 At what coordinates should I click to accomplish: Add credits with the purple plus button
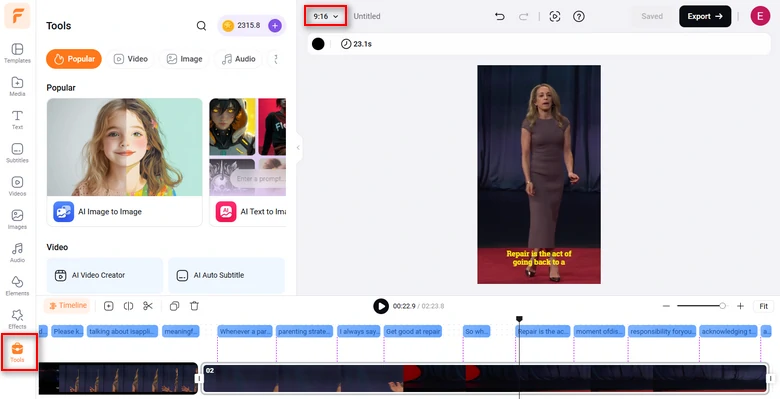(x=275, y=25)
